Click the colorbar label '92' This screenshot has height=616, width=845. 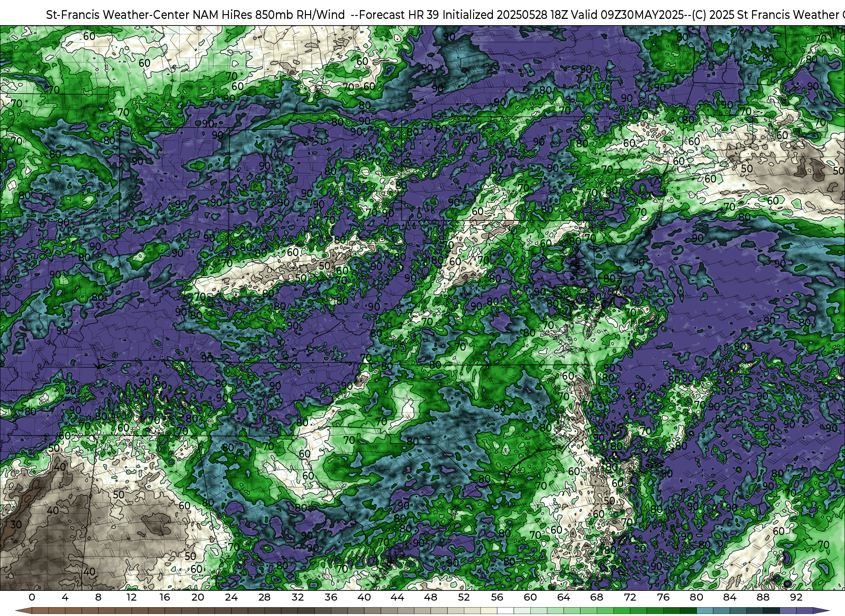pyautogui.click(x=796, y=597)
